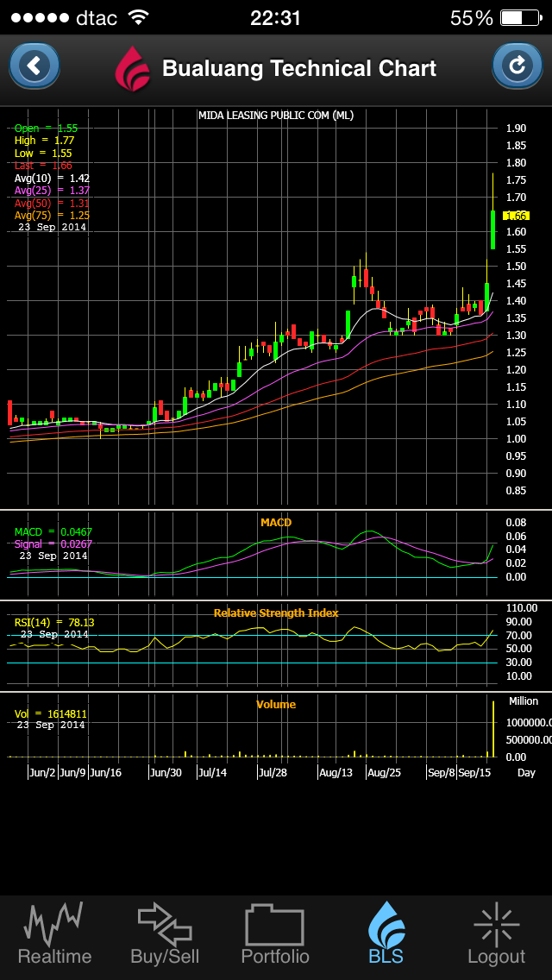Tap the Jul/14 date label
Image resolution: width=552 pixels, height=980 pixels.
[212, 772]
